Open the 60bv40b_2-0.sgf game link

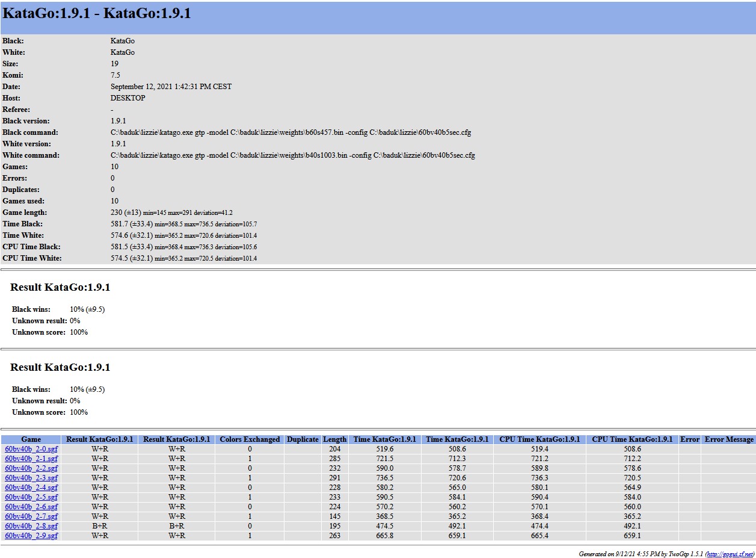pyautogui.click(x=31, y=449)
